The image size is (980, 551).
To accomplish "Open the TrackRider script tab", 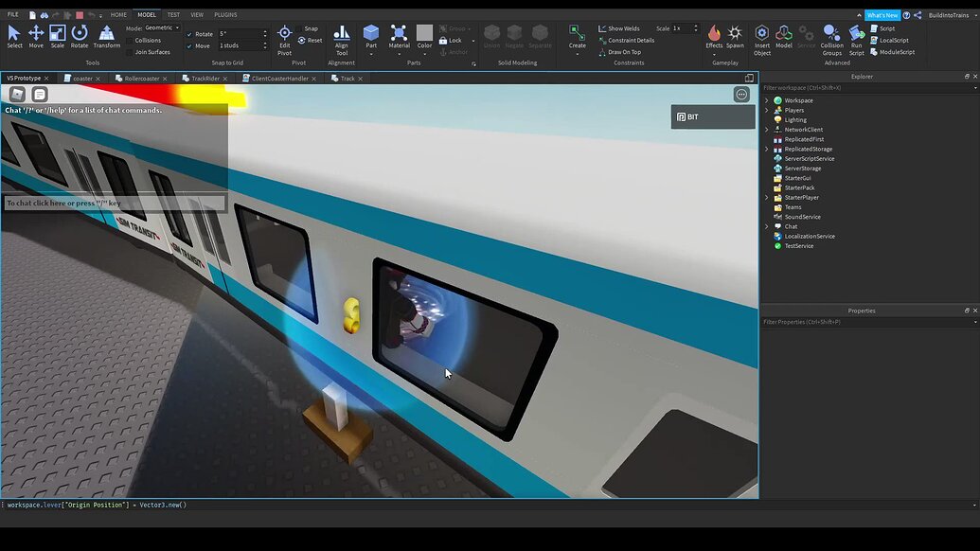I will [205, 79].
